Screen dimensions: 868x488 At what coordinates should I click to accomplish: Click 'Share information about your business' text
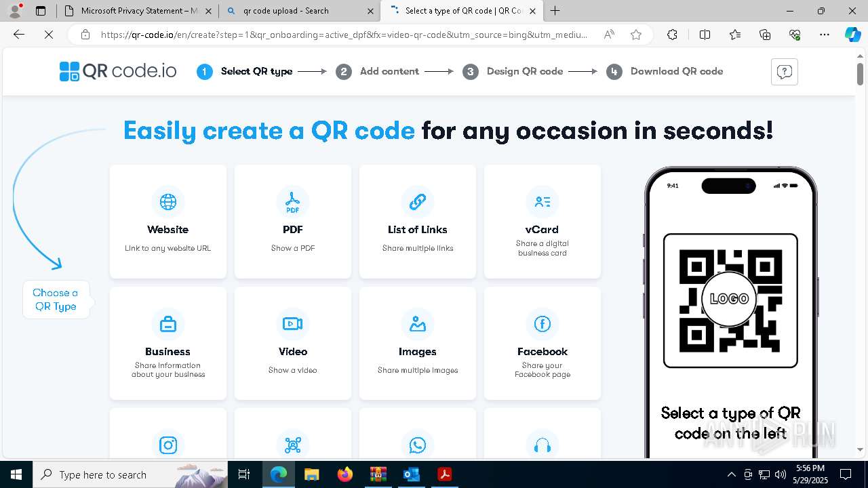point(168,370)
